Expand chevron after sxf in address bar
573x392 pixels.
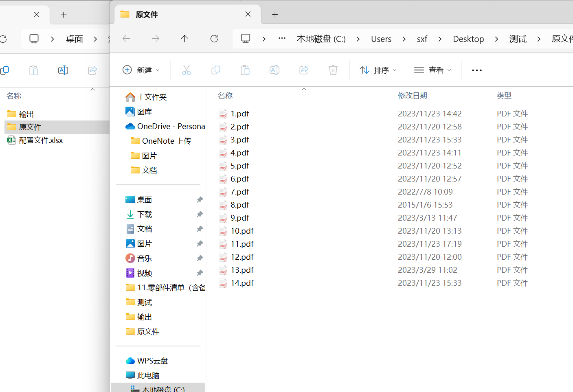[x=440, y=39]
